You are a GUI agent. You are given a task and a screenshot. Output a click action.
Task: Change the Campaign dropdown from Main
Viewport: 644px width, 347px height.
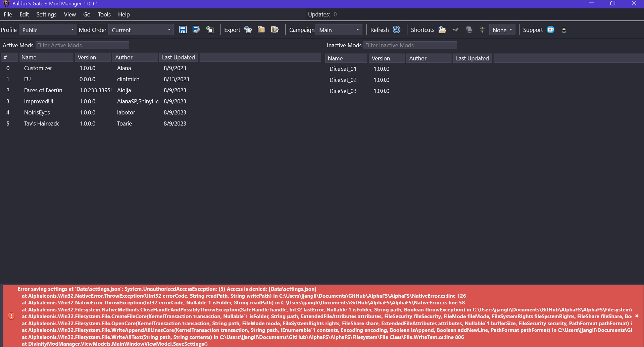coord(339,30)
